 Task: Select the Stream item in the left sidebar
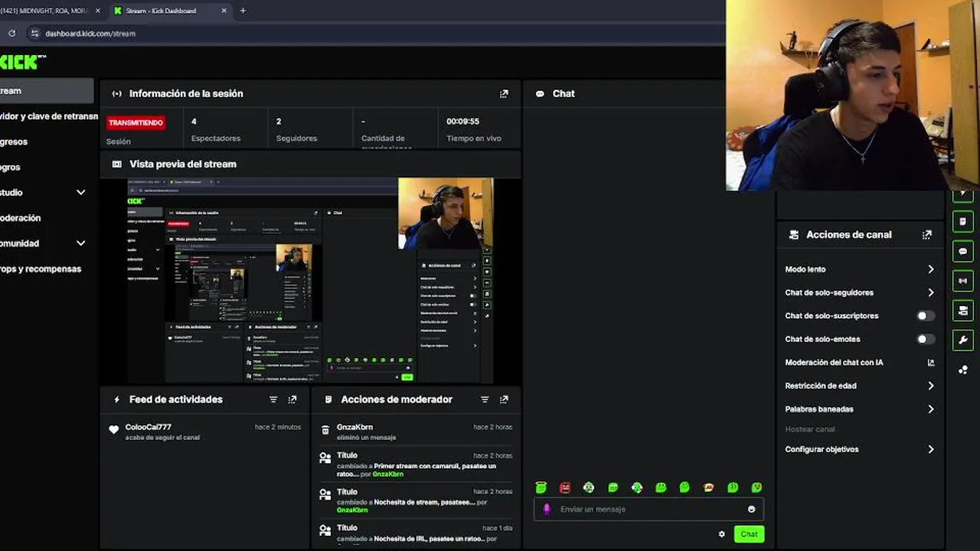(x=47, y=91)
